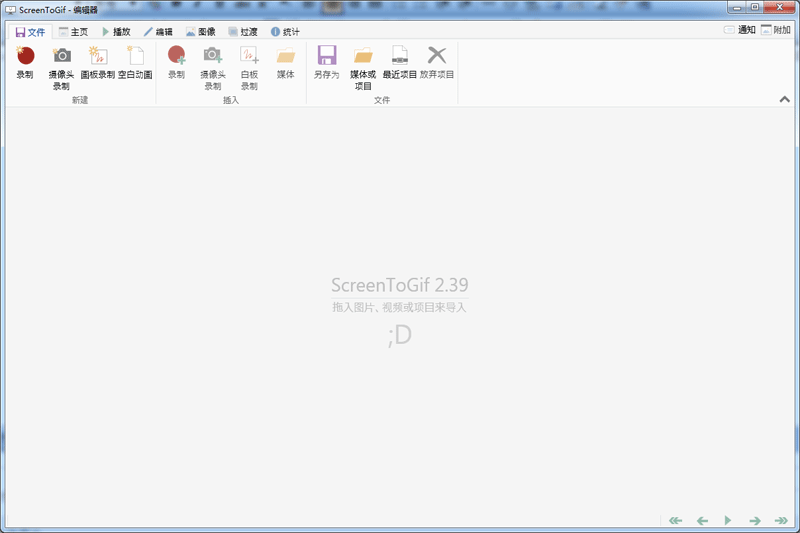Open the extras menu (附加)
The width and height of the screenshot is (800, 533).
click(776, 30)
